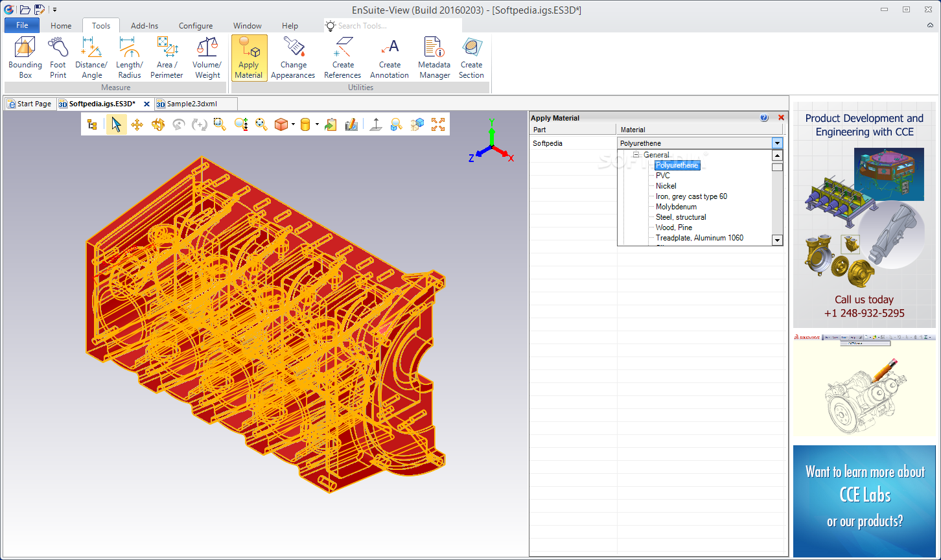Activate the orange Rotate view tool
Image resolution: width=941 pixels, height=560 pixels.
point(157,124)
